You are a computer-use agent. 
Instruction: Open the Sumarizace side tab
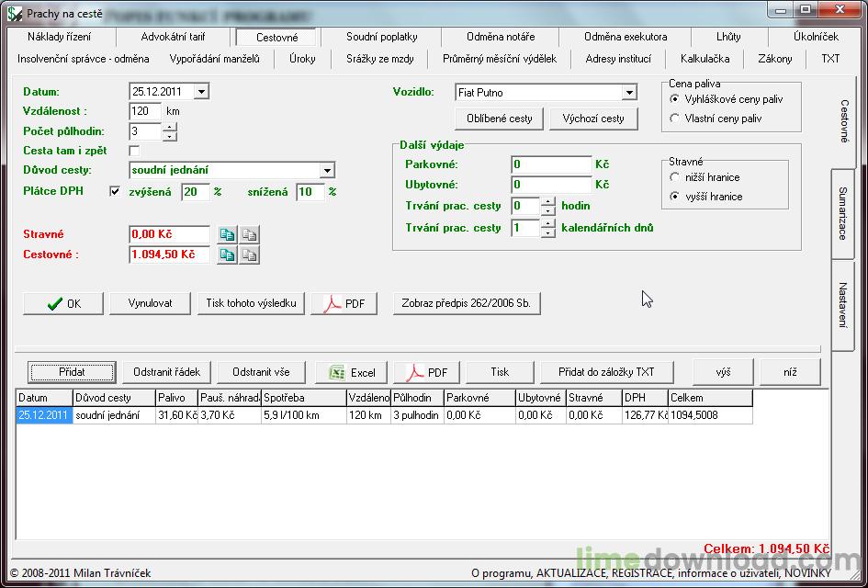(x=842, y=213)
